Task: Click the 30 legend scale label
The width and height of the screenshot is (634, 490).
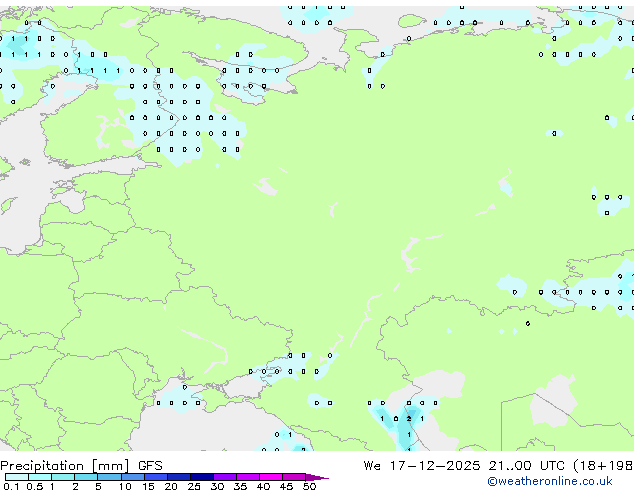Action: coord(217,486)
